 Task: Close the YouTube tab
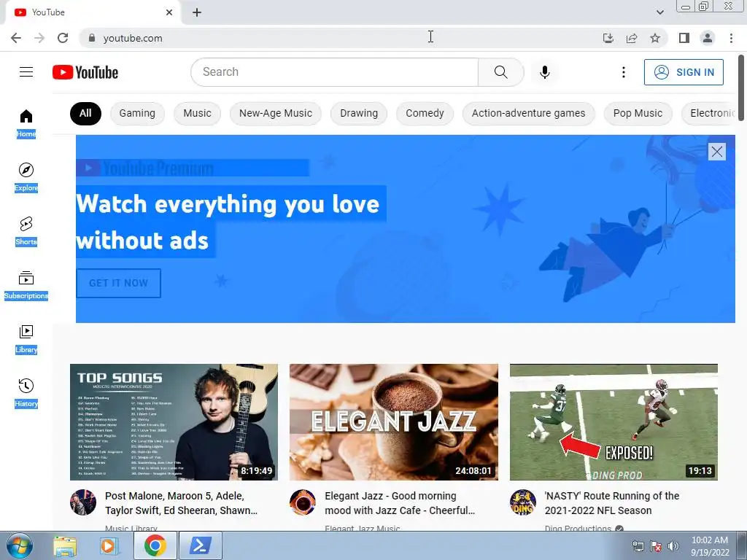[x=169, y=12]
